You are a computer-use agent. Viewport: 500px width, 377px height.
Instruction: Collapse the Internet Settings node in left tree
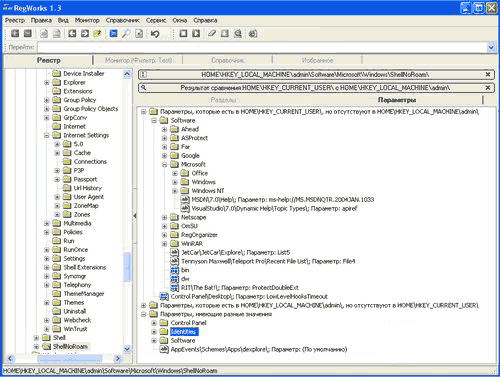[x=47, y=135]
